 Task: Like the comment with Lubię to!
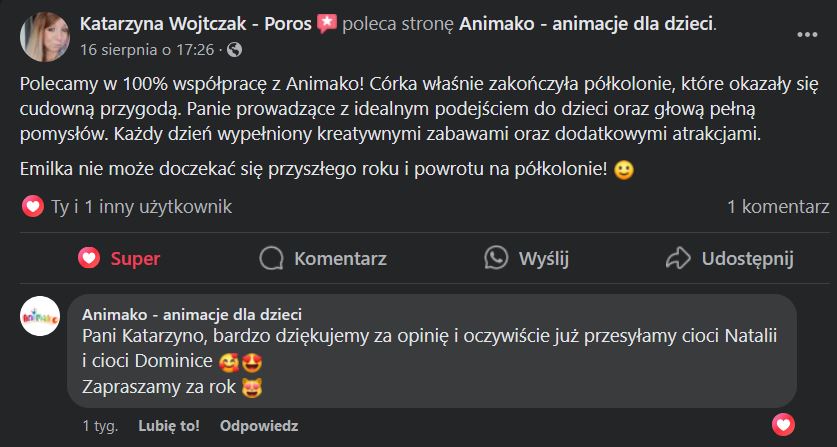coord(168,425)
